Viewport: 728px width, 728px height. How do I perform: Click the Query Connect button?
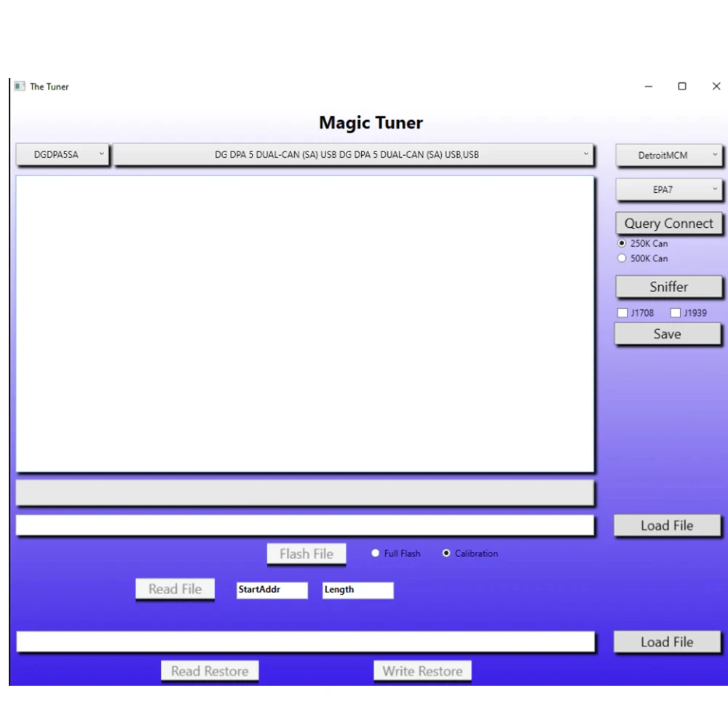[x=668, y=223]
